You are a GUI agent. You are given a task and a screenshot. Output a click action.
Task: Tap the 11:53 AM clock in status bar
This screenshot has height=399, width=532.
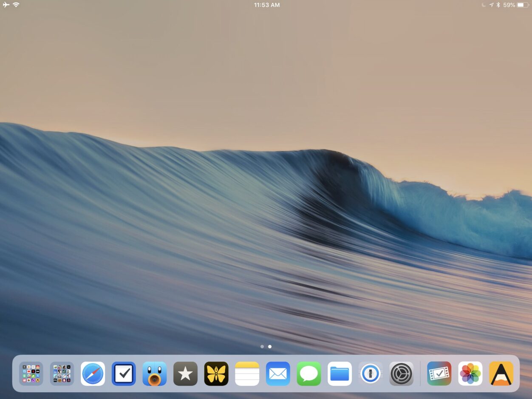click(x=266, y=5)
